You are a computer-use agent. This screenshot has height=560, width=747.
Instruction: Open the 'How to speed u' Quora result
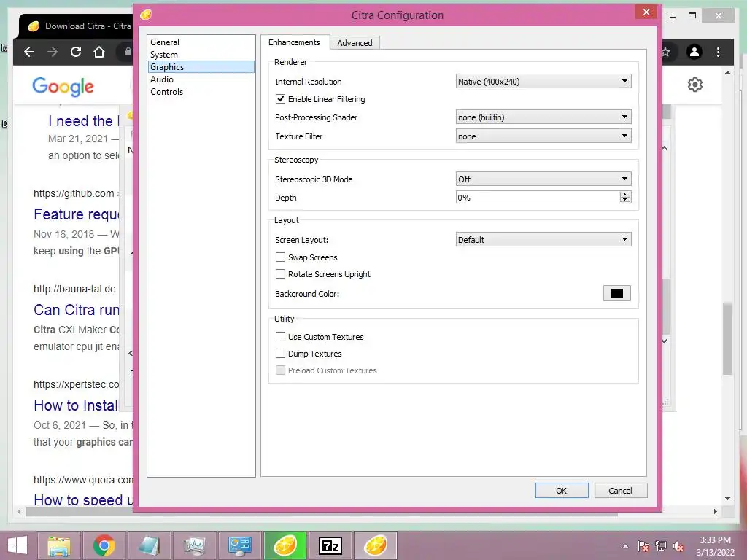tap(83, 500)
